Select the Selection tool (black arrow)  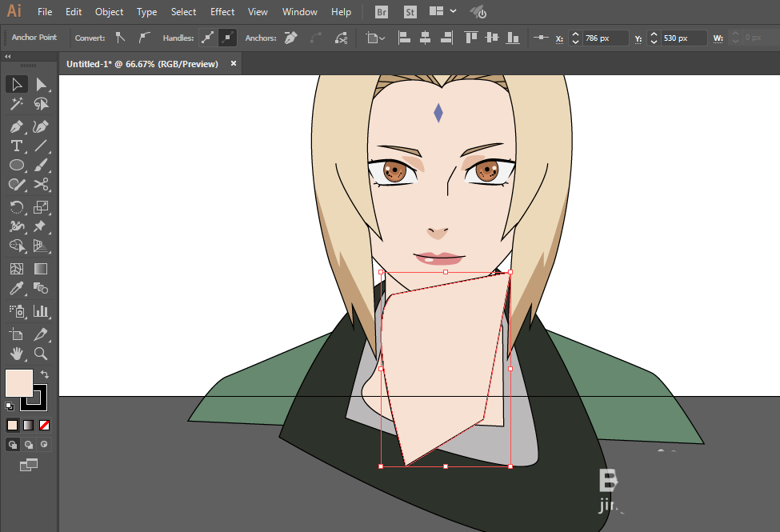pos(17,84)
